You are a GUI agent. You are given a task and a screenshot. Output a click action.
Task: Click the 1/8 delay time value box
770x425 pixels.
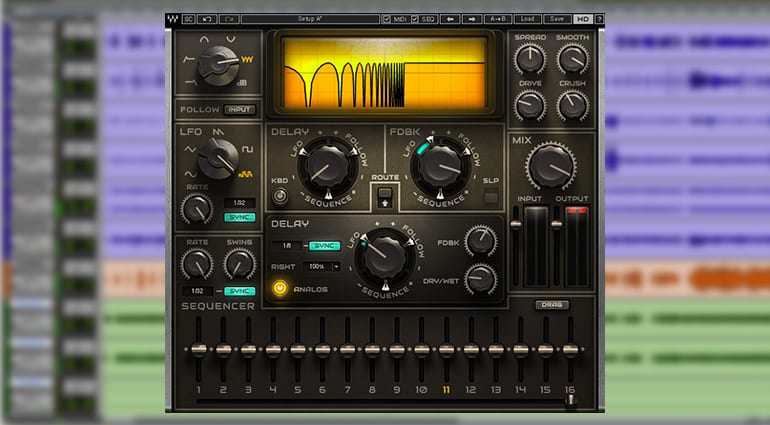pyautogui.click(x=287, y=246)
